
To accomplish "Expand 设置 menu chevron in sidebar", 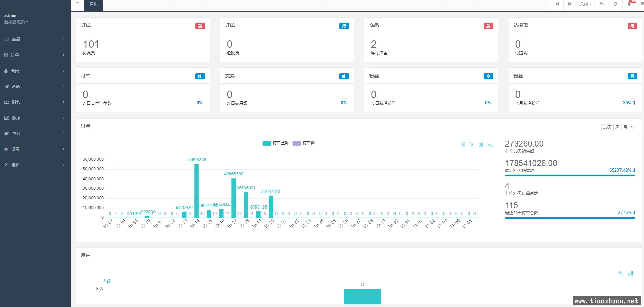I will [63, 149].
